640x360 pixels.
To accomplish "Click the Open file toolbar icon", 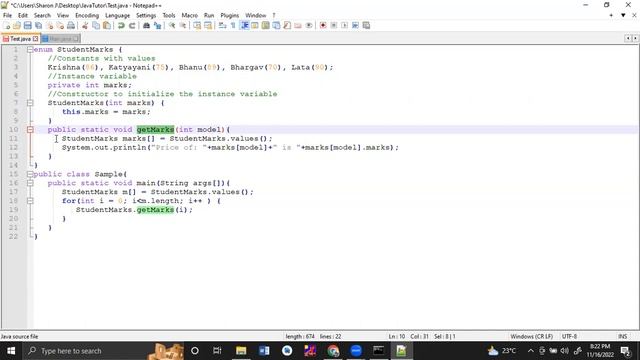I will click(17, 26).
